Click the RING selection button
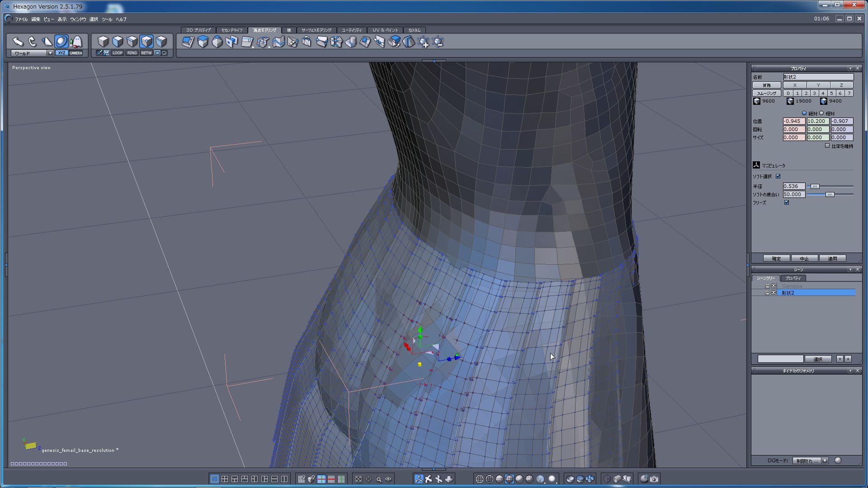This screenshot has height=488, width=868. tap(132, 53)
